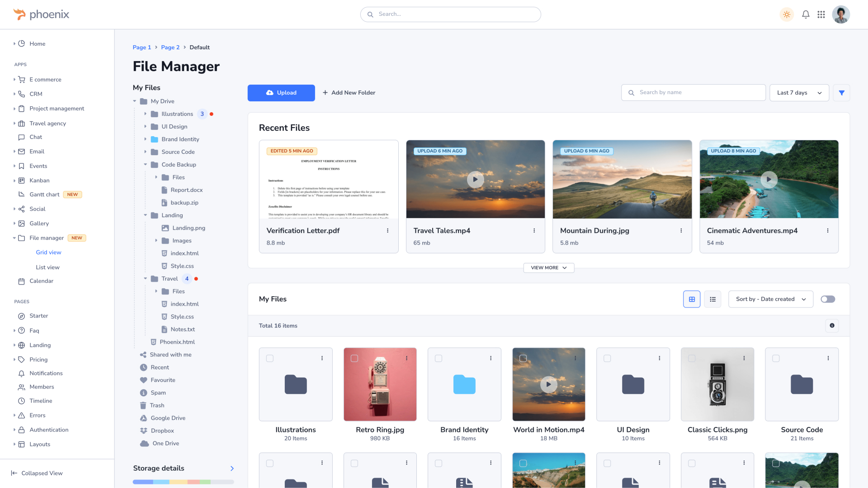Image resolution: width=868 pixels, height=488 pixels.
Task: Select the Brand Identity folder checkbox
Action: pos(439,359)
